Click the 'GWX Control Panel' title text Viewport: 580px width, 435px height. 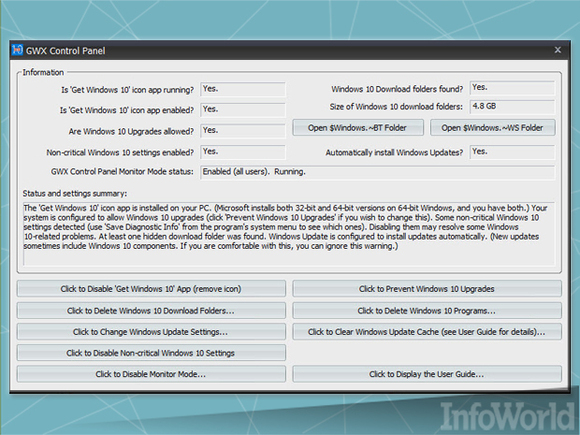pos(65,51)
